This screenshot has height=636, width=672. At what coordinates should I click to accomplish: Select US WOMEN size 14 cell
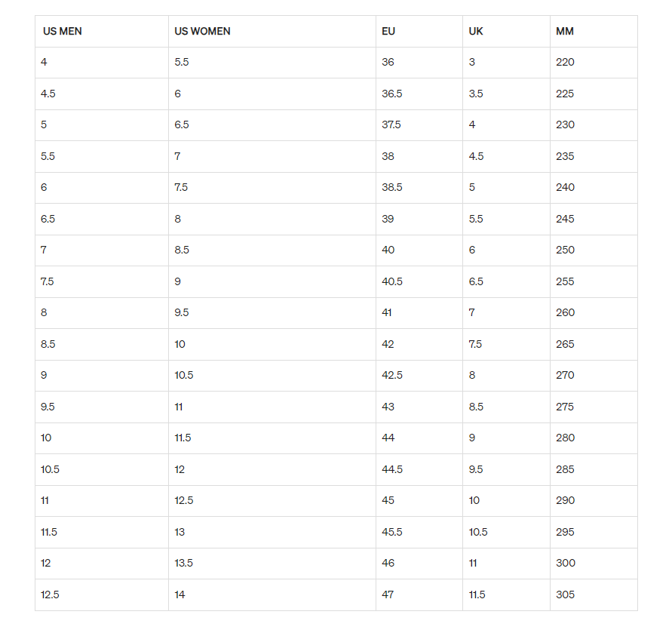coord(180,595)
